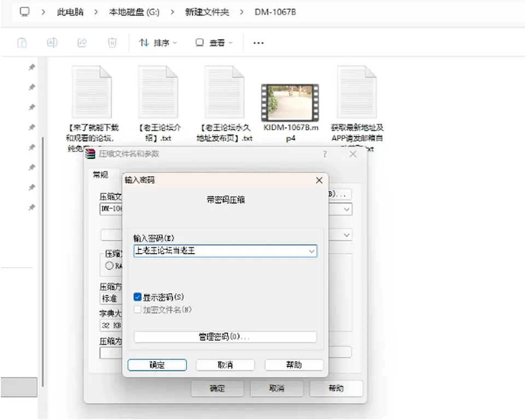Uncheck the 显示密码(S) checkbox

coord(137,297)
